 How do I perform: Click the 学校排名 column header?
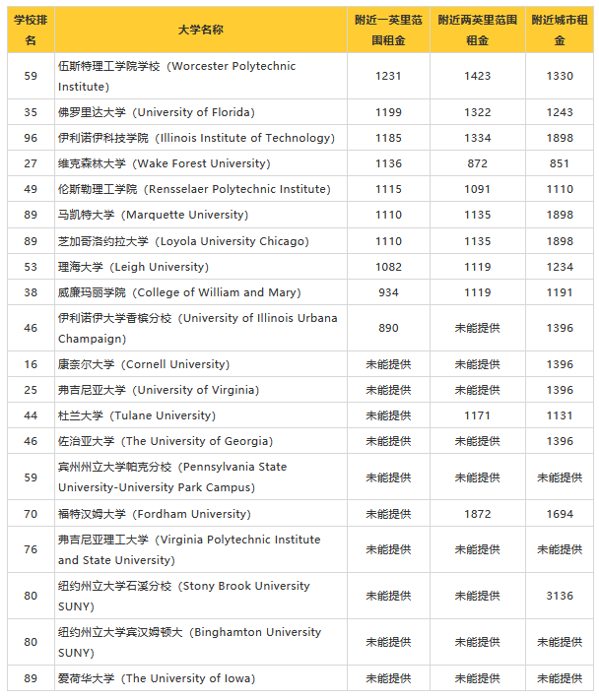[x=31, y=30]
